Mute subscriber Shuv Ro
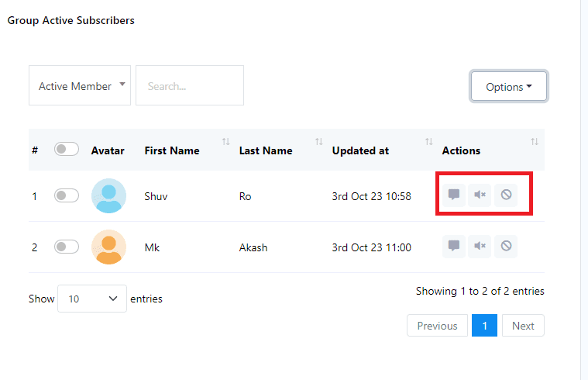This screenshot has height=380, width=588. [480, 195]
